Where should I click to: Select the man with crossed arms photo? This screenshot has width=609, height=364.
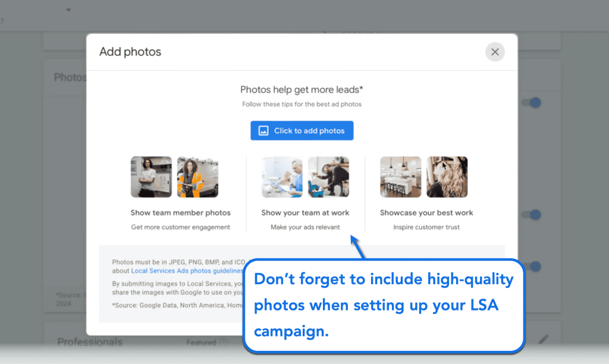coord(151,177)
